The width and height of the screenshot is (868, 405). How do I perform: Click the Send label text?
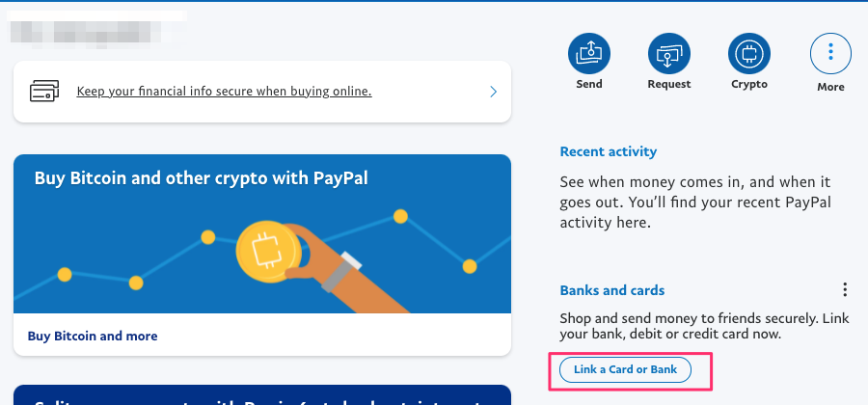click(x=589, y=84)
